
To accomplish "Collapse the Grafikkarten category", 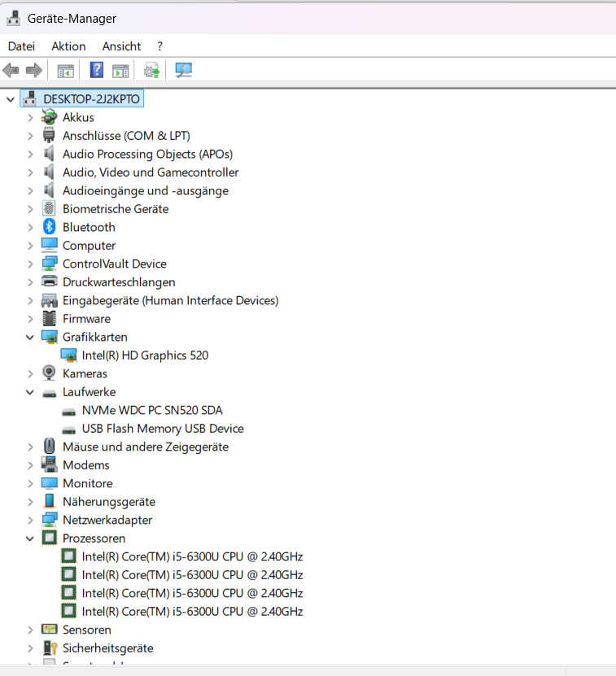I will point(30,337).
